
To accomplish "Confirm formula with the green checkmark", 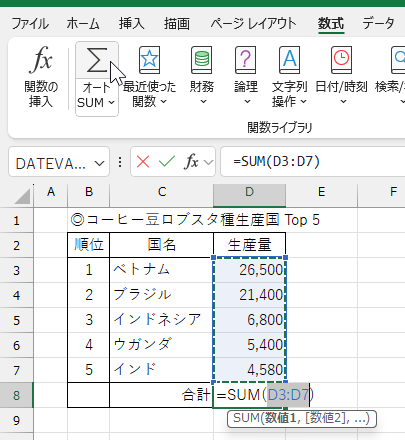I will [167, 162].
